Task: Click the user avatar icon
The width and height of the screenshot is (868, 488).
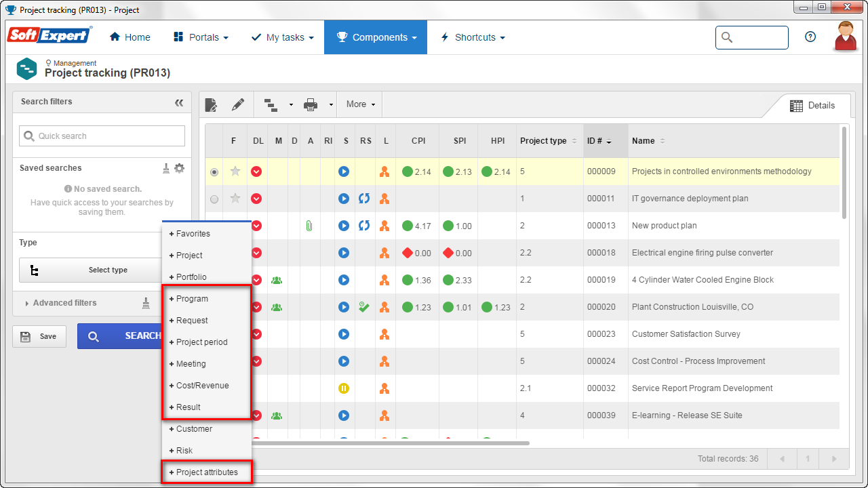Action: coord(846,36)
